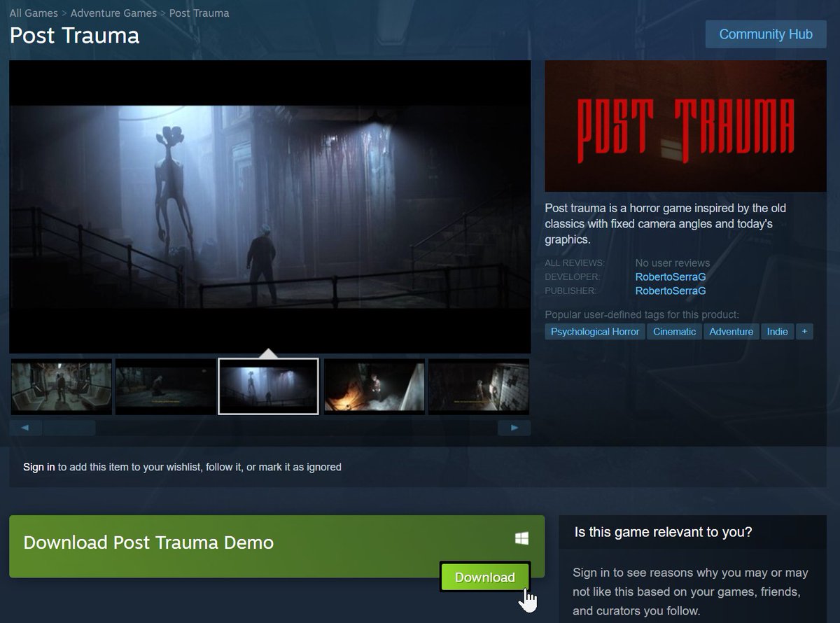Viewport: 840px width, 623px height.
Task: Click the Post Trauma header logo image
Action: (x=685, y=126)
